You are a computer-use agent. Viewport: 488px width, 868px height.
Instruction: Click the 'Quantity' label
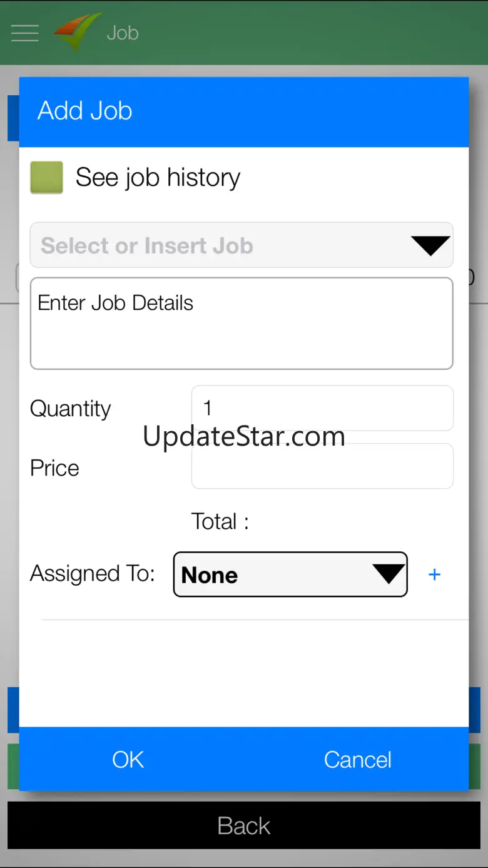pos(70,409)
